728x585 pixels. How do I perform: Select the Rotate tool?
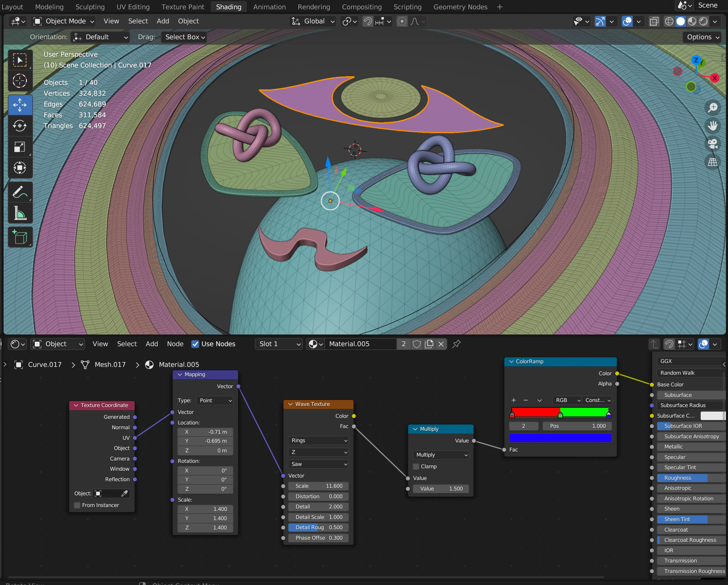(x=20, y=126)
